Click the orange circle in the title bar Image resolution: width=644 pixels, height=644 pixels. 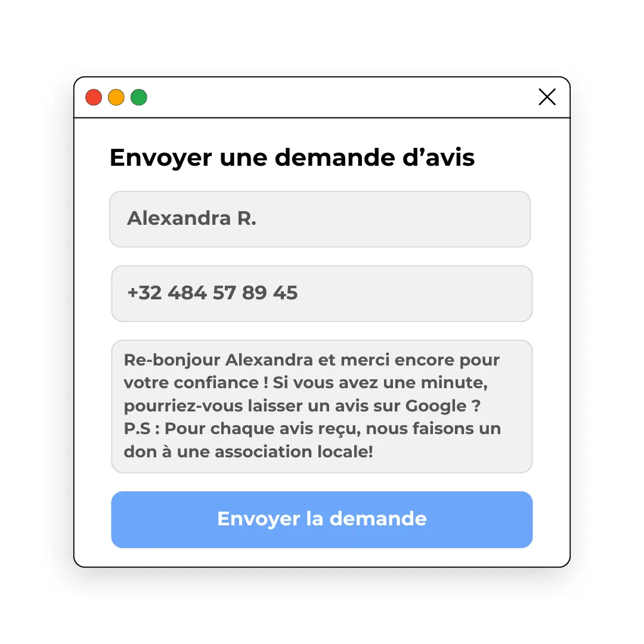pos(116,97)
